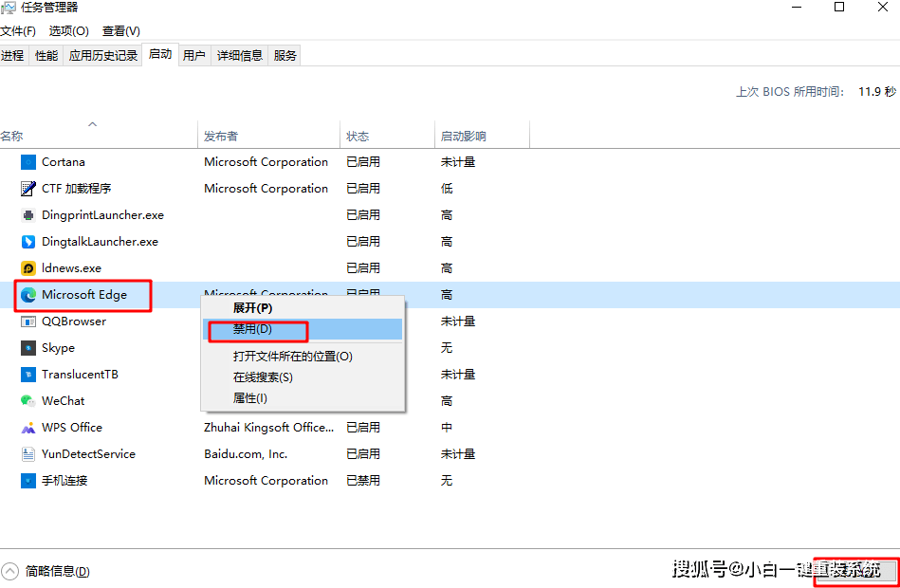
Task: Select Skype row name
Action: click(x=58, y=348)
